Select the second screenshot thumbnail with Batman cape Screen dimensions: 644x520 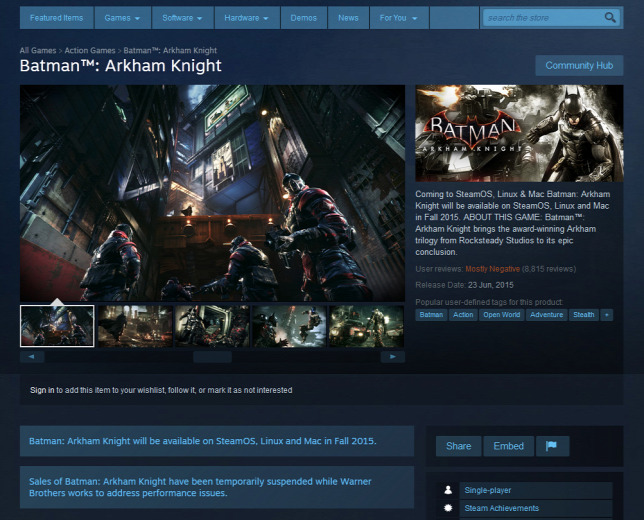pos(135,326)
